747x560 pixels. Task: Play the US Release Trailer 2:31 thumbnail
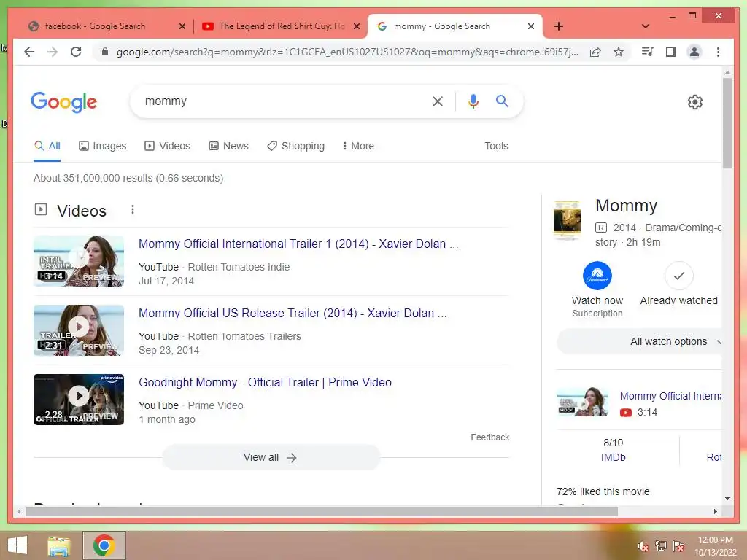[x=79, y=330]
